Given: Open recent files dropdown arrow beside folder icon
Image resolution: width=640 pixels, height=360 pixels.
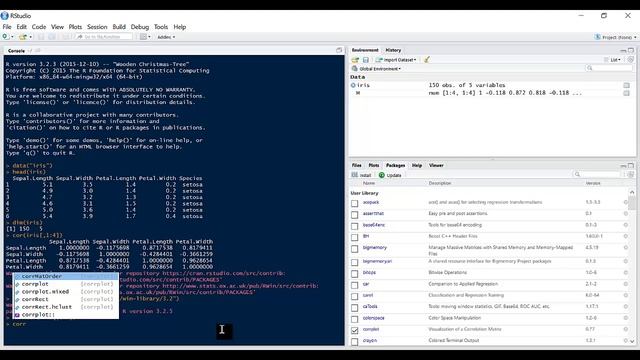Looking at the screenshot, I should coord(30,37).
